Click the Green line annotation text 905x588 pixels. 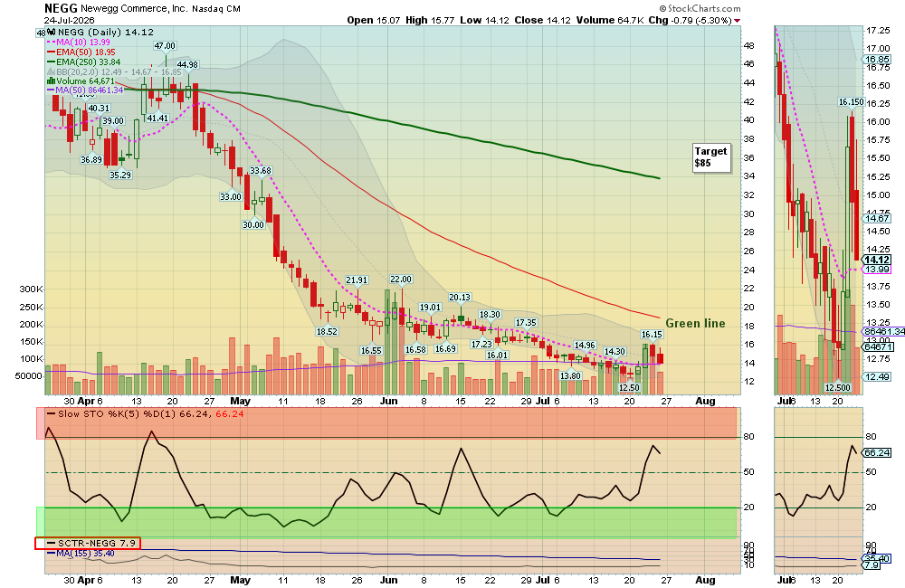point(695,324)
